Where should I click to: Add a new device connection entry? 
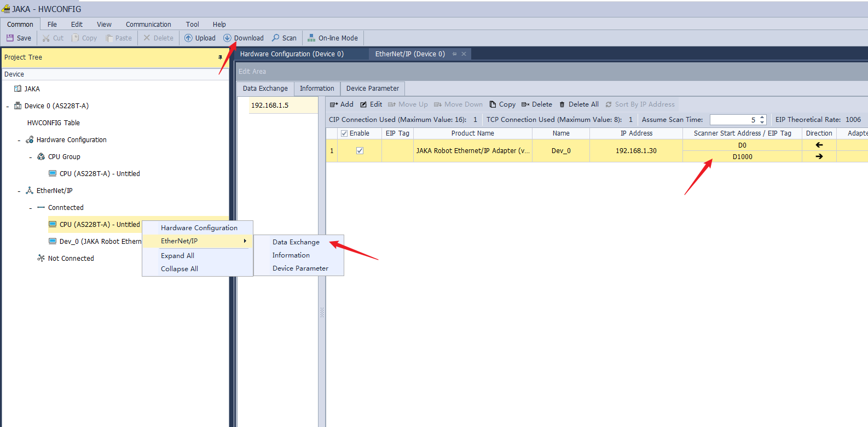coord(342,104)
